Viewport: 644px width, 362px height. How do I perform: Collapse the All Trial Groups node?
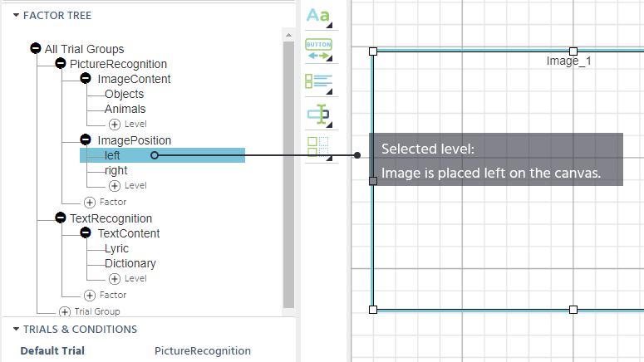coord(36,48)
